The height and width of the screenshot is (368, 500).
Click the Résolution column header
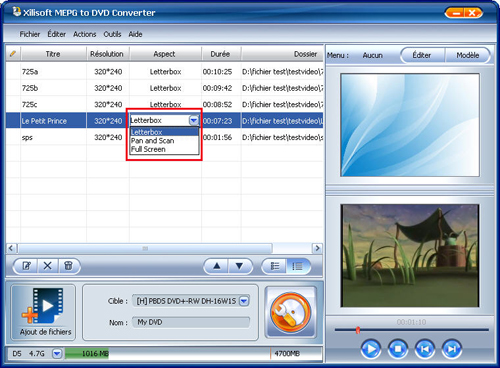107,54
